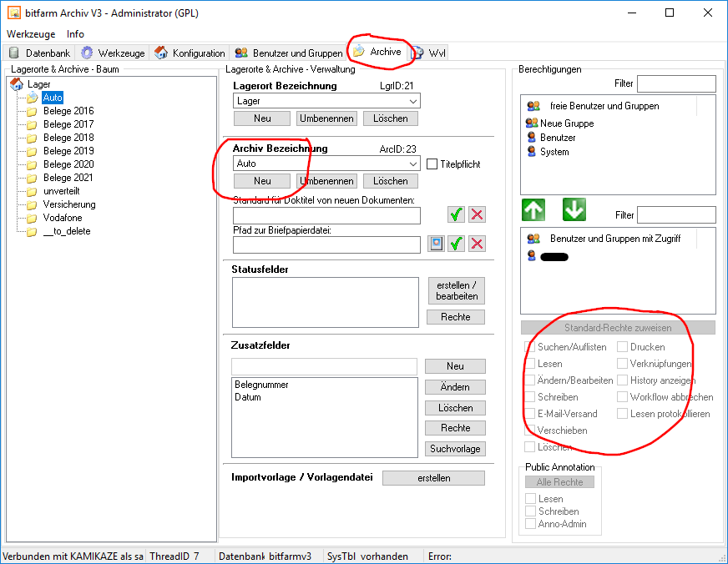The image size is (728, 564).
Task: Click Neu button in Zusatzfelder
Action: click(x=455, y=366)
